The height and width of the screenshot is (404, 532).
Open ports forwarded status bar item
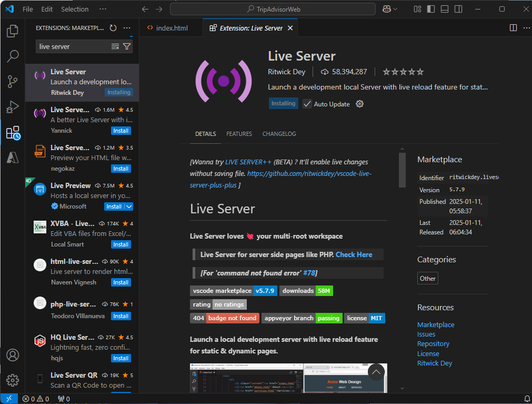[x=64, y=399]
